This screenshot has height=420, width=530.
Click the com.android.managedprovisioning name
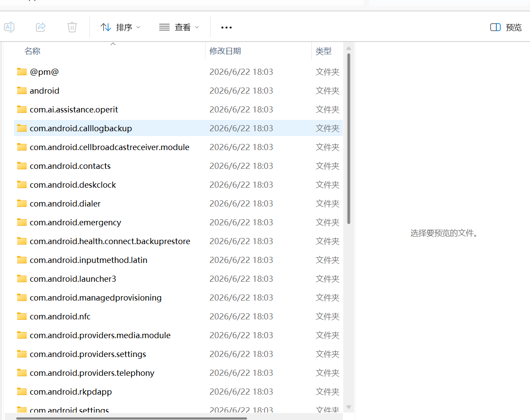tap(96, 297)
